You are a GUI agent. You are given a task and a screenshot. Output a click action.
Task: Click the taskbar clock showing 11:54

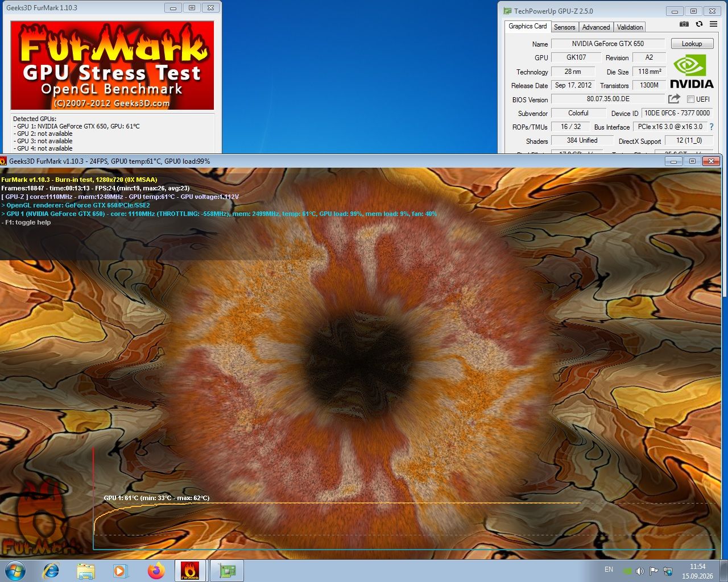697,571
